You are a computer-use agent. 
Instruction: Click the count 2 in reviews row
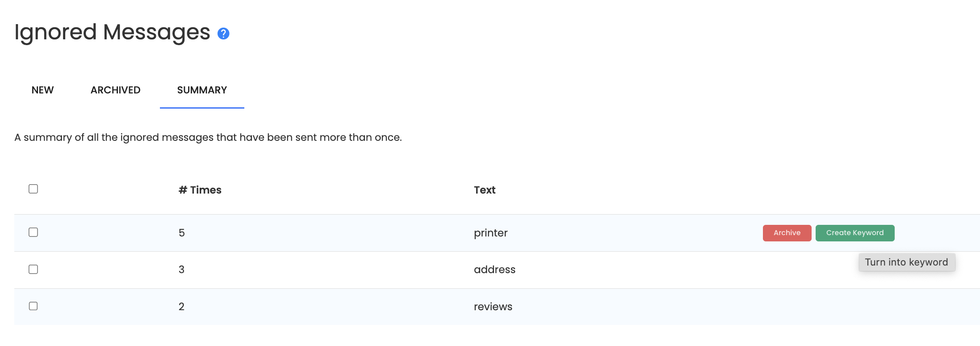(x=181, y=307)
